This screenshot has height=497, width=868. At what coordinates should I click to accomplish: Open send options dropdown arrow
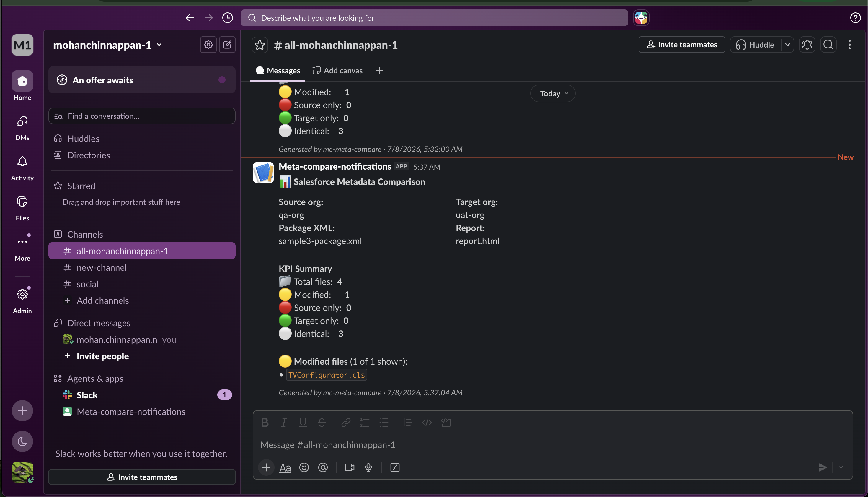click(841, 467)
